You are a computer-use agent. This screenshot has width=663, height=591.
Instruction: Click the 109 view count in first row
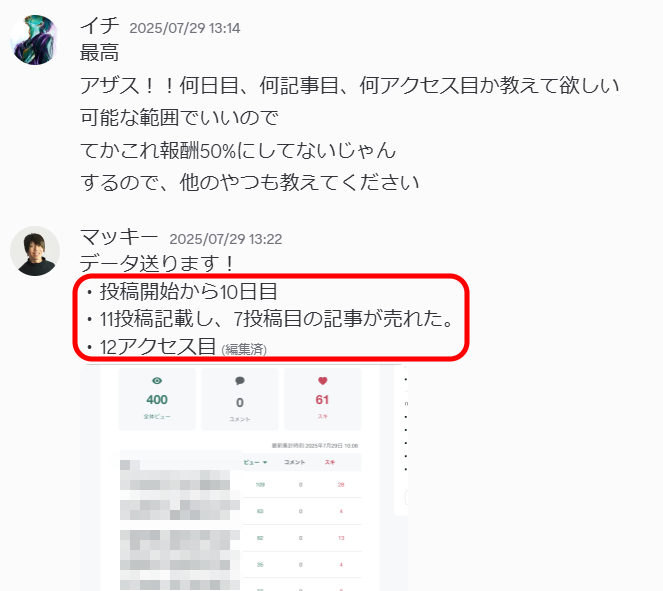point(260,484)
